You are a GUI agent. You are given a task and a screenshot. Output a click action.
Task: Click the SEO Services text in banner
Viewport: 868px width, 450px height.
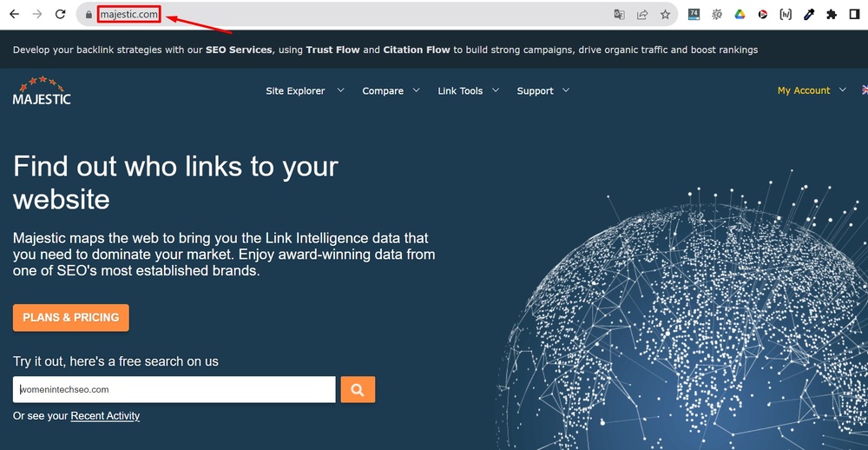(x=239, y=50)
